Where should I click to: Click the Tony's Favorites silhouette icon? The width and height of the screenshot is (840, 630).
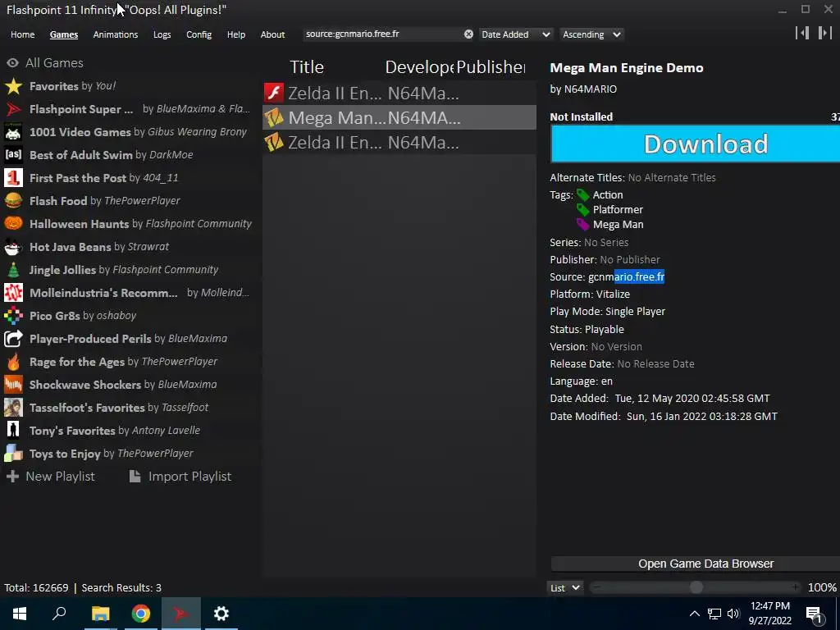[x=13, y=431]
